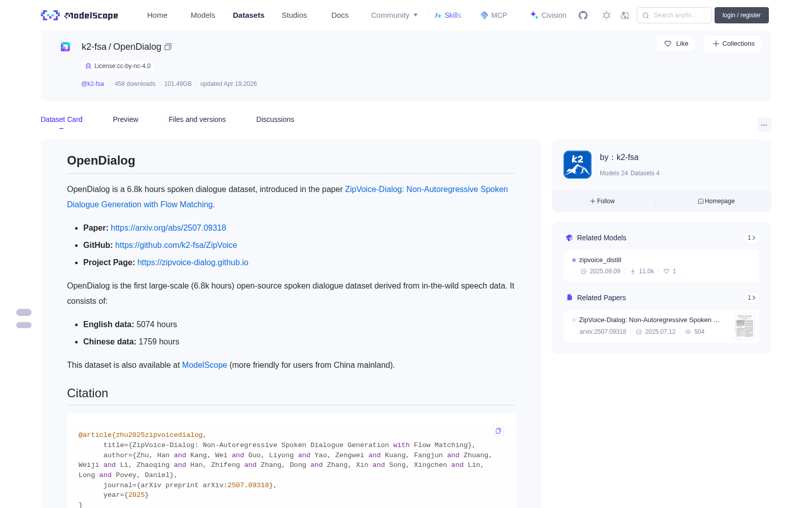Focus the Search anything input field
This screenshot has height=508, width=812.
674,15
